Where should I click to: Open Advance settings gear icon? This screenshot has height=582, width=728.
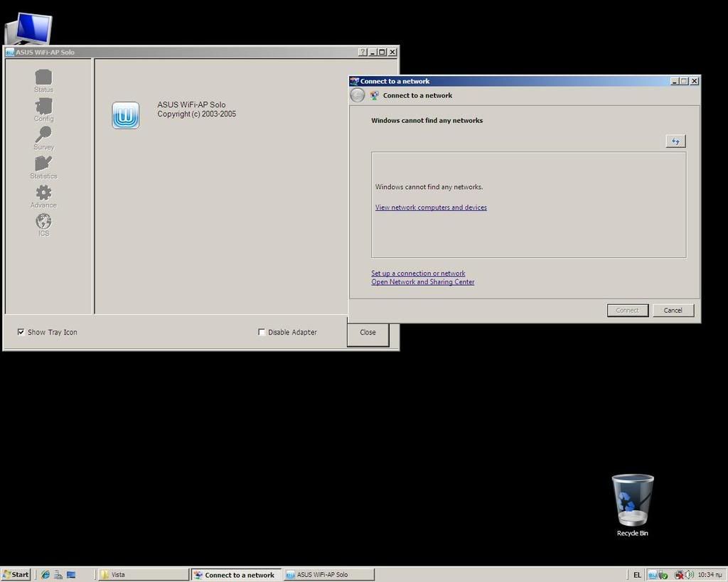coord(43,193)
